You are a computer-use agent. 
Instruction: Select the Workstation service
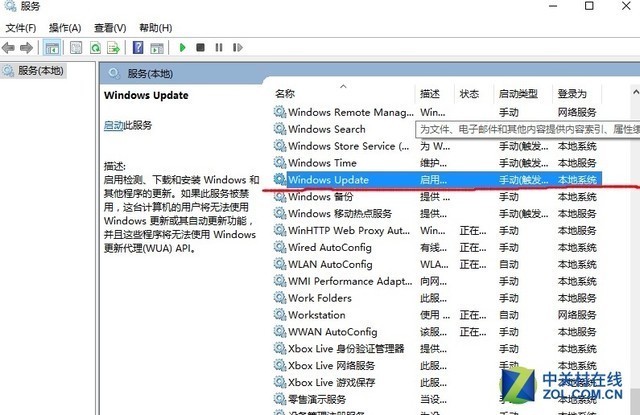click(x=437, y=315)
